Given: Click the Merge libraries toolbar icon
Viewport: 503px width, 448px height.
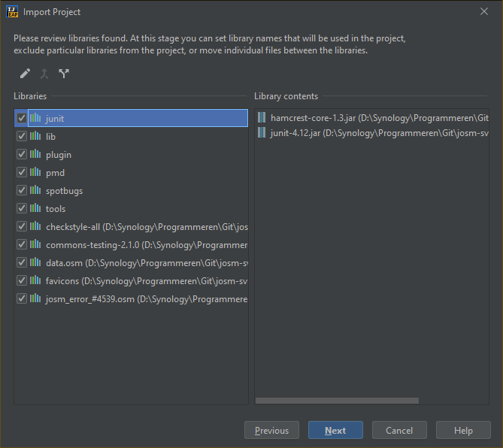Looking at the screenshot, I should (44, 74).
